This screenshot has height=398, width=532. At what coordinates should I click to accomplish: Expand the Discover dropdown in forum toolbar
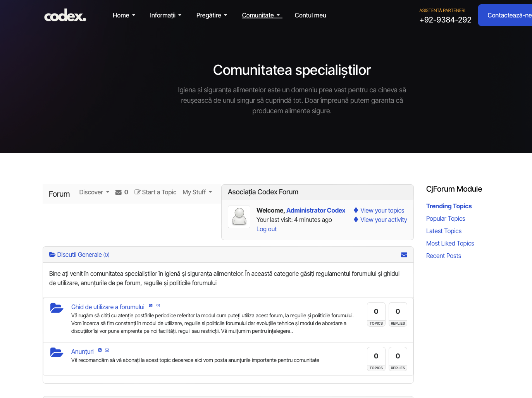coord(94,192)
